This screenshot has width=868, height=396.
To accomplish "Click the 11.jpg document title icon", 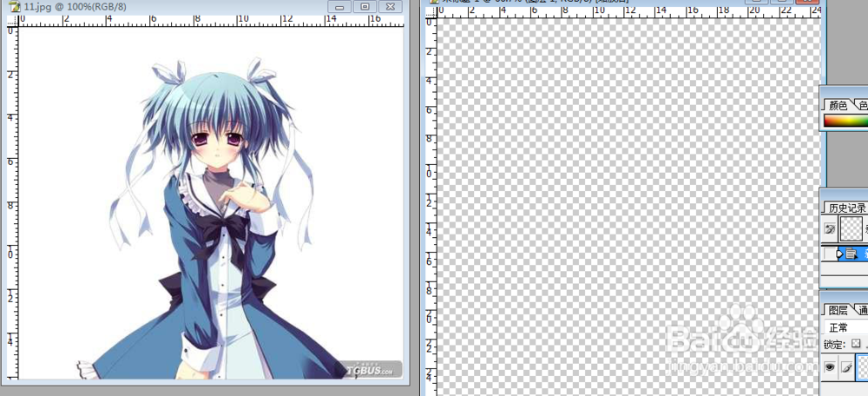I will click(x=16, y=7).
